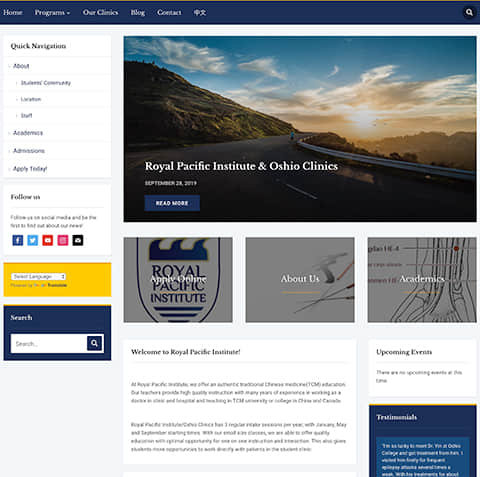Open the YouTube social icon

(48, 240)
